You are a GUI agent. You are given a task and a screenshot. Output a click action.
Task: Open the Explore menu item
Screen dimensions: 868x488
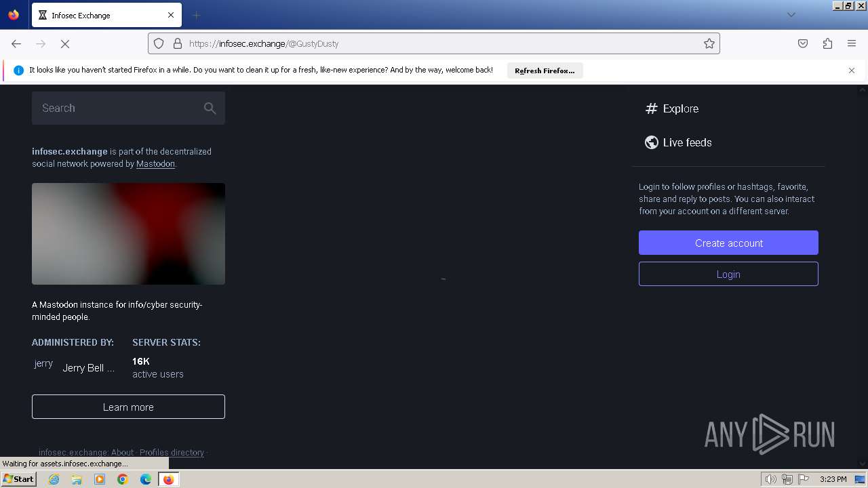point(671,108)
